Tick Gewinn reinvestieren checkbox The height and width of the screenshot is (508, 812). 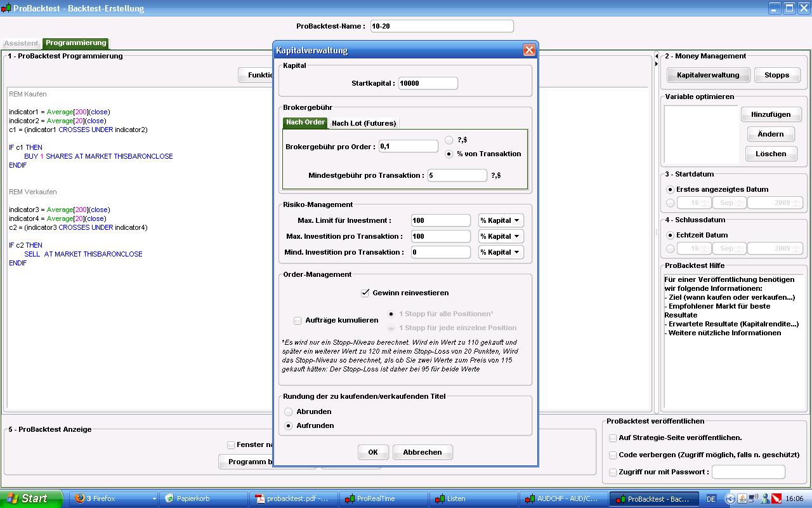point(365,293)
